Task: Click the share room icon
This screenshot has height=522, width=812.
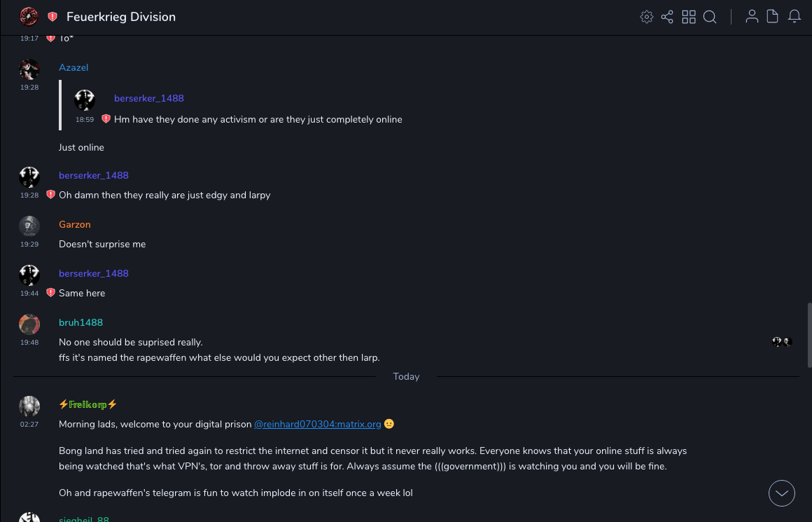Action: point(667,17)
